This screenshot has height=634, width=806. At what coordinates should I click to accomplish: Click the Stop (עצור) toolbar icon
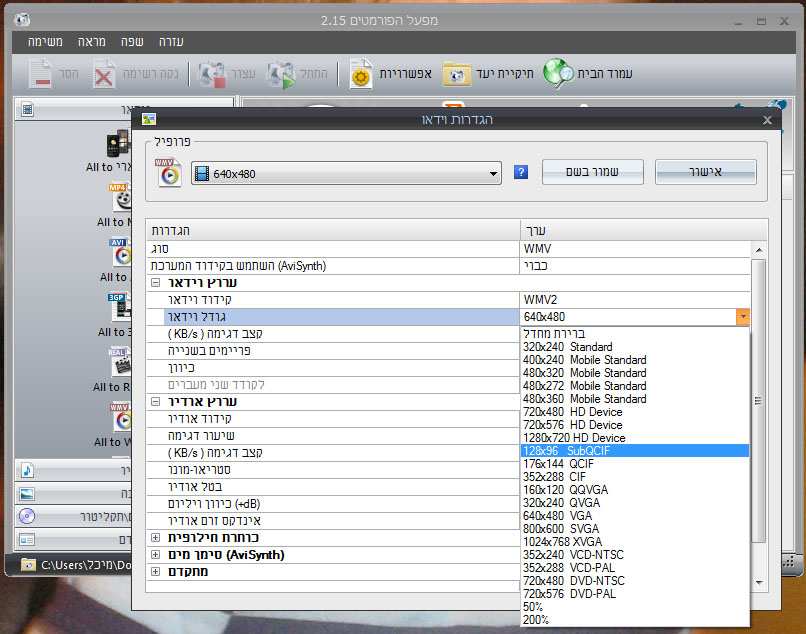(x=212, y=74)
